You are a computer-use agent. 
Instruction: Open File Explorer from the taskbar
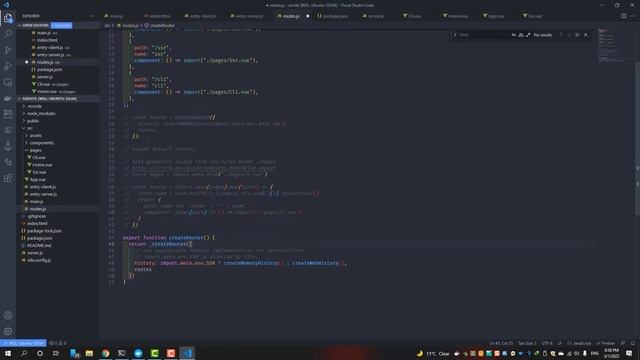(x=89, y=353)
